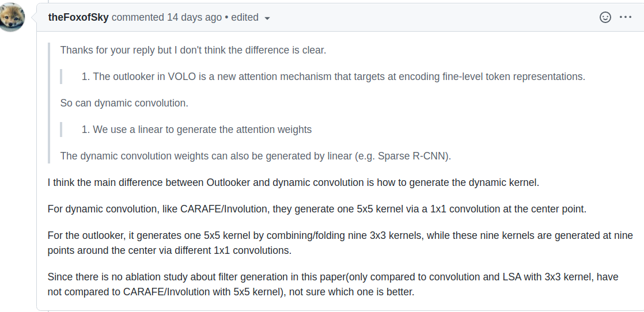Click quoted line "Thanks for your reply"
Screen dimensions: 644x312
(193, 50)
